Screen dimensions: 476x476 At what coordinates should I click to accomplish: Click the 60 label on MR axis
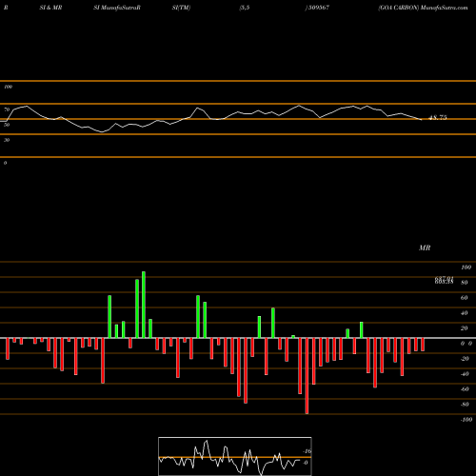[465, 298]
